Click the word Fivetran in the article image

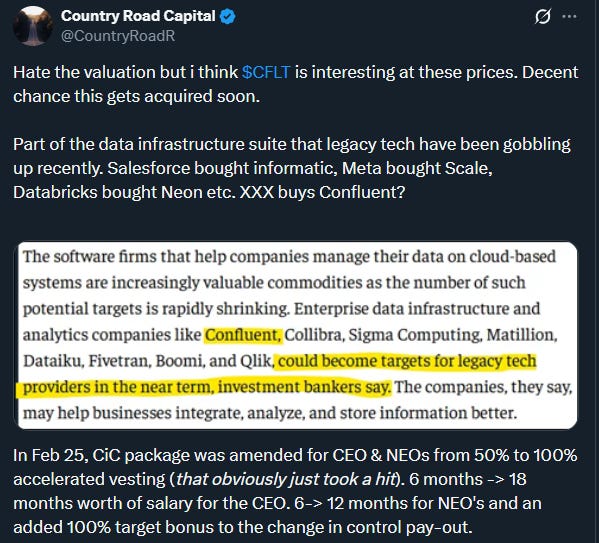point(118,361)
